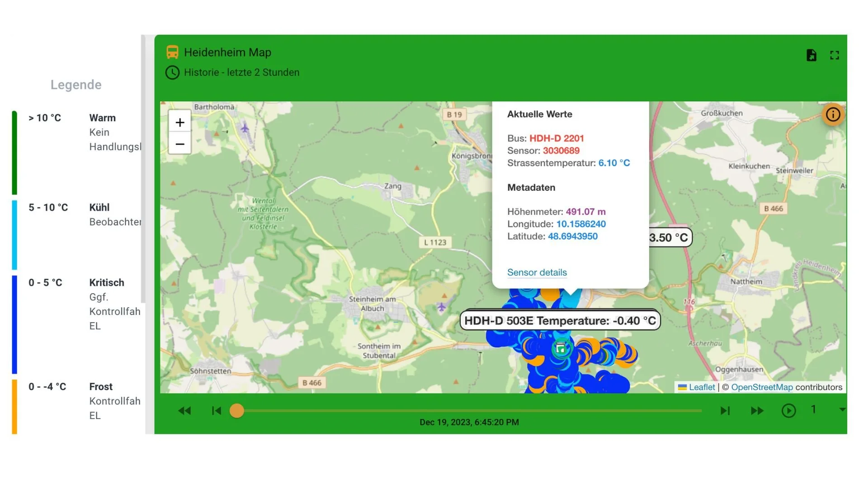Zoom out on the map
This screenshot has height=488, width=868.
pos(180,144)
